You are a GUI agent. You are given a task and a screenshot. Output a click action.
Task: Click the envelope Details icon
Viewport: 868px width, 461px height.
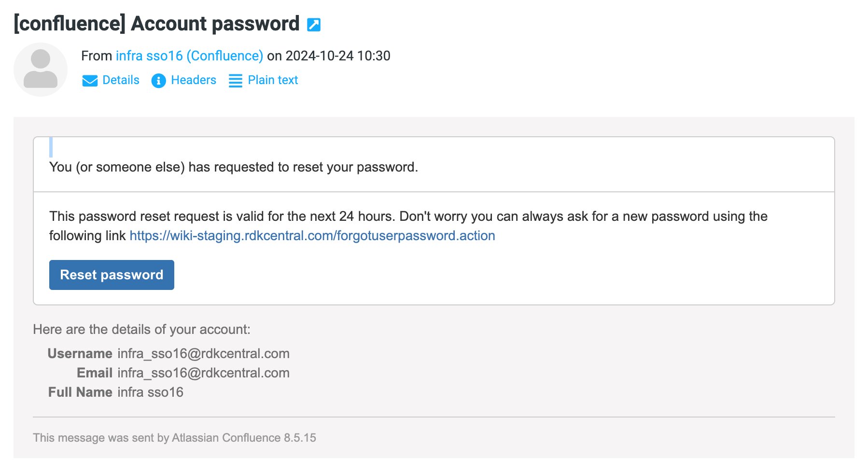coord(90,81)
